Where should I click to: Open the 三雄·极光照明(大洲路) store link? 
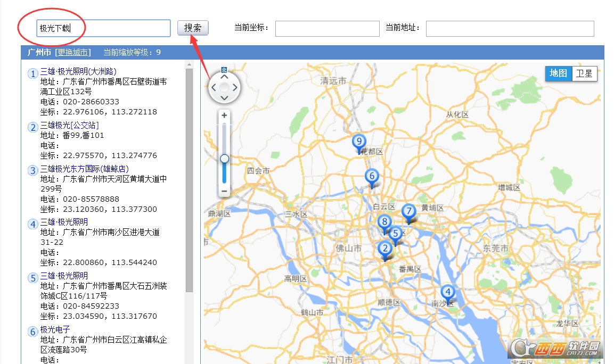point(78,71)
